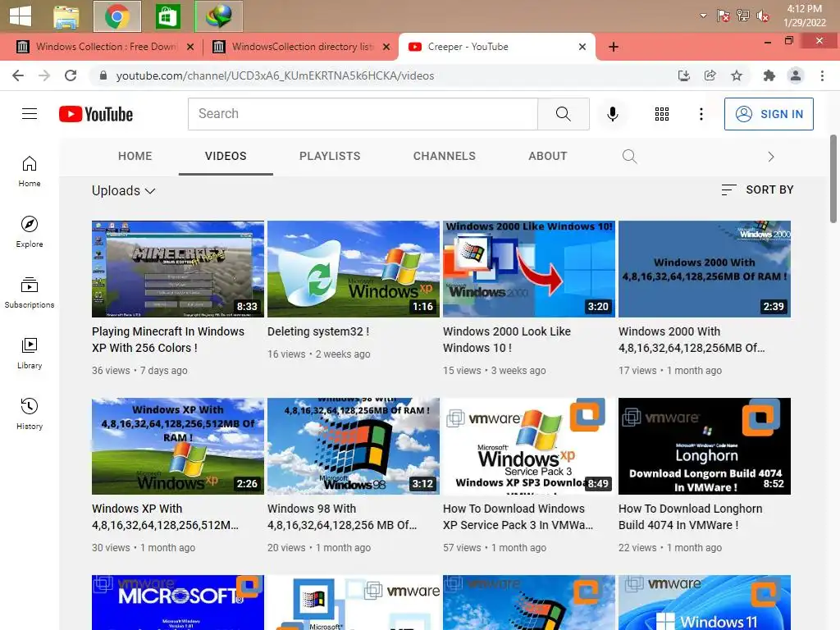
Task: Click the SIGN IN button
Action: point(769,113)
